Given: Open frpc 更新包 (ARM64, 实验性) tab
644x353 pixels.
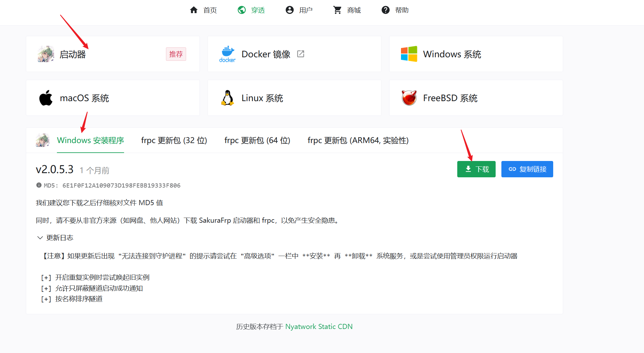Looking at the screenshot, I should click(358, 140).
